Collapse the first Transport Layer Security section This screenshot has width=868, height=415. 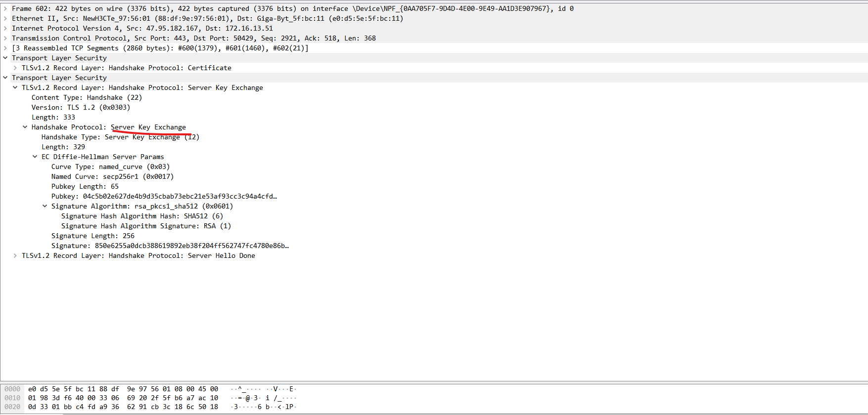[5, 58]
